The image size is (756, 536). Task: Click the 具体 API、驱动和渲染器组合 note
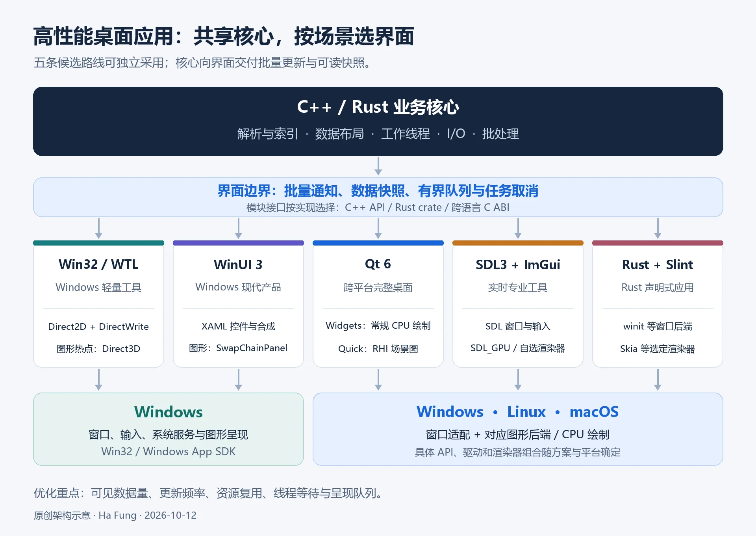click(x=518, y=452)
